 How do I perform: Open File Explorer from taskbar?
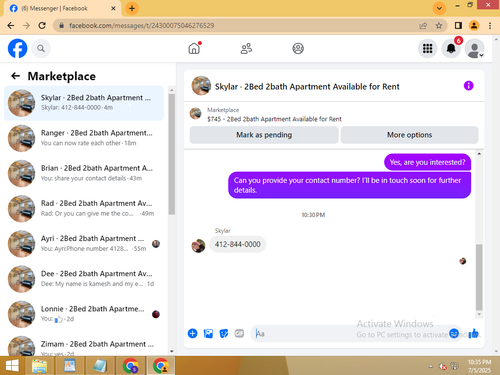[39, 366]
